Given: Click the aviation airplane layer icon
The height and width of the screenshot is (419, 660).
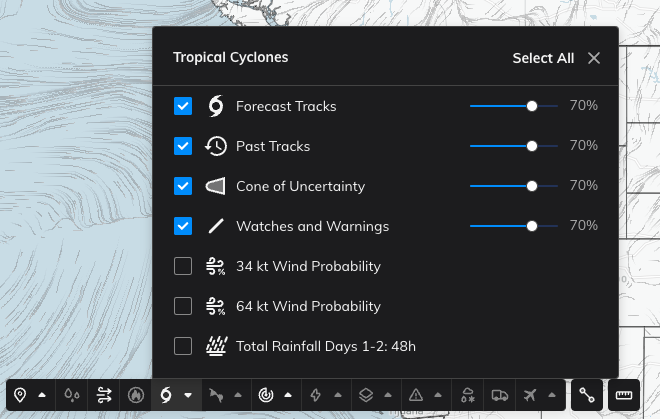Looking at the screenshot, I should click(x=529, y=395).
